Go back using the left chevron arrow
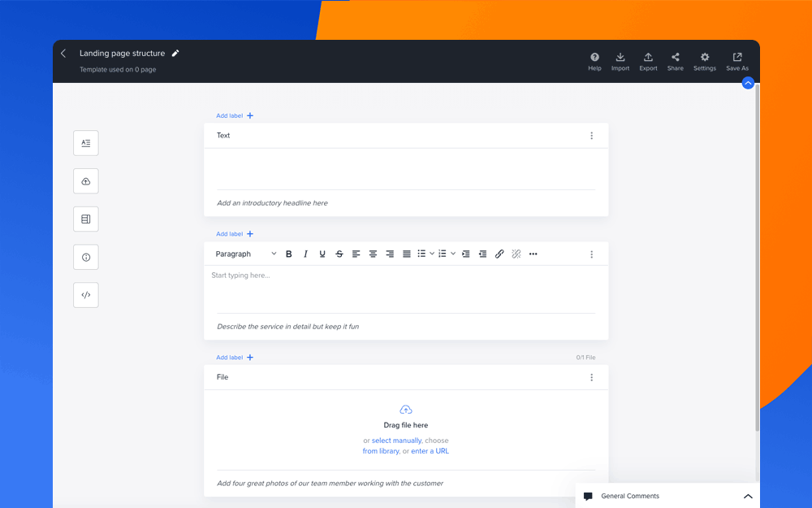The height and width of the screenshot is (508, 812). point(63,54)
